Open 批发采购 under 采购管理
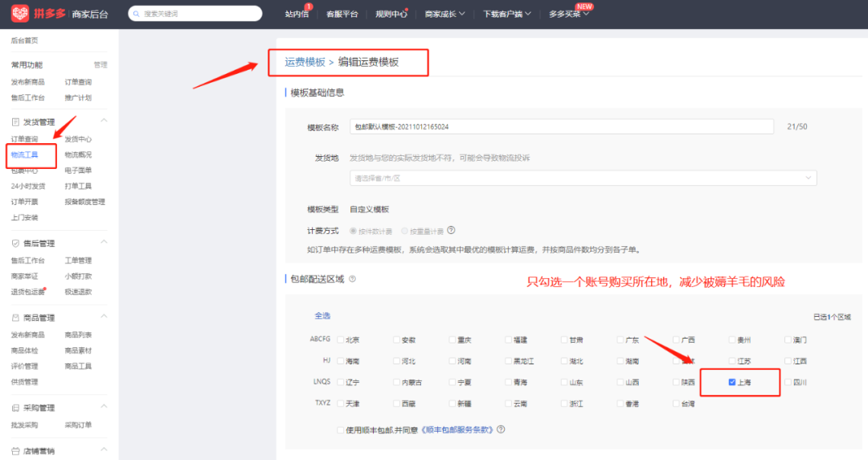 coord(24,425)
